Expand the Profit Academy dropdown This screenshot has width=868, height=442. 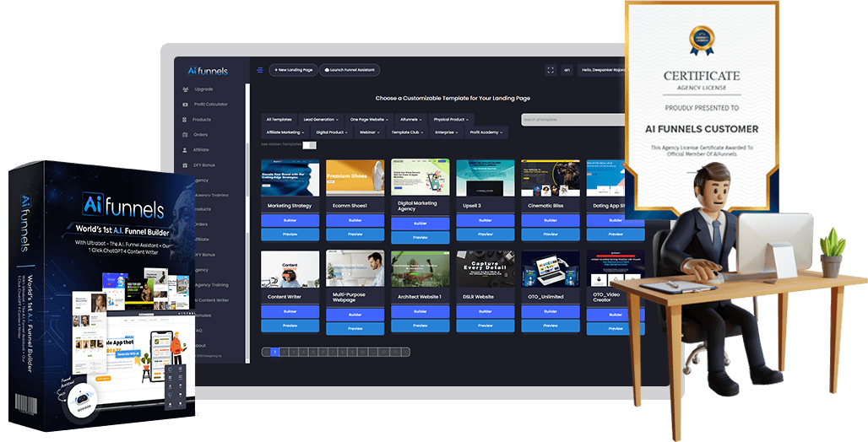(486, 132)
